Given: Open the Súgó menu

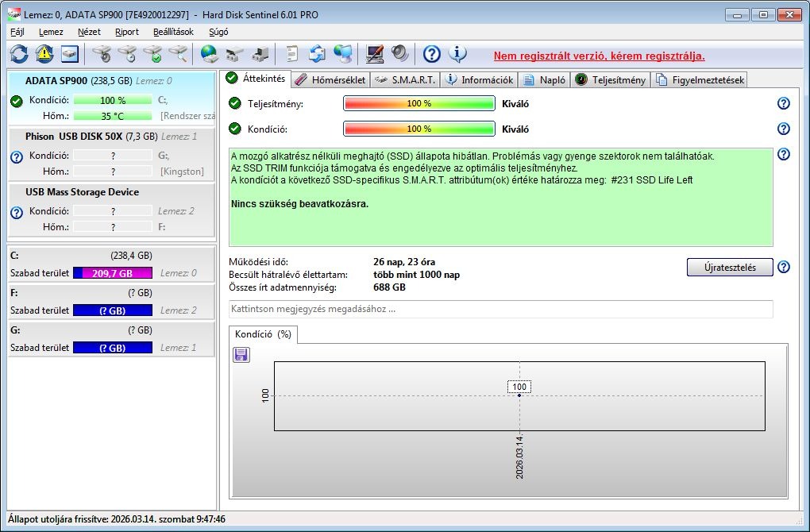Looking at the screenshot, I should tap(218, 32).
